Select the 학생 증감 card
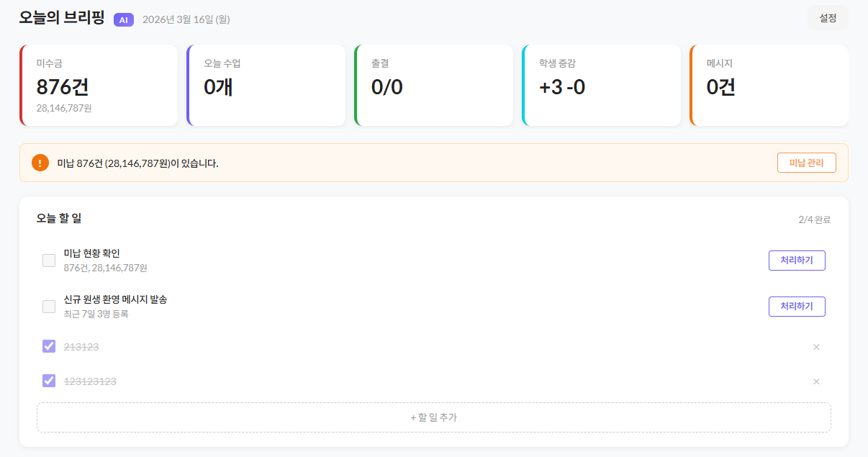The width and height of the screenshot is (868, 457). 601,86
